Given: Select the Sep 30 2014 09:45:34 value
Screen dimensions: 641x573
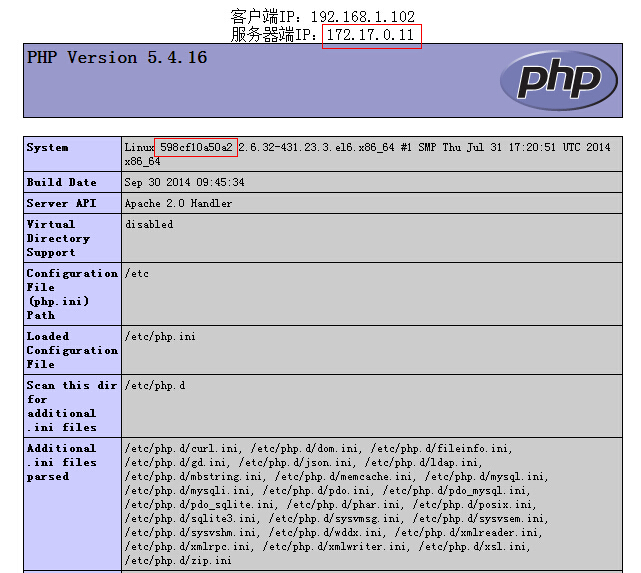Looking at the screenshot, I should tap(184, 182).
